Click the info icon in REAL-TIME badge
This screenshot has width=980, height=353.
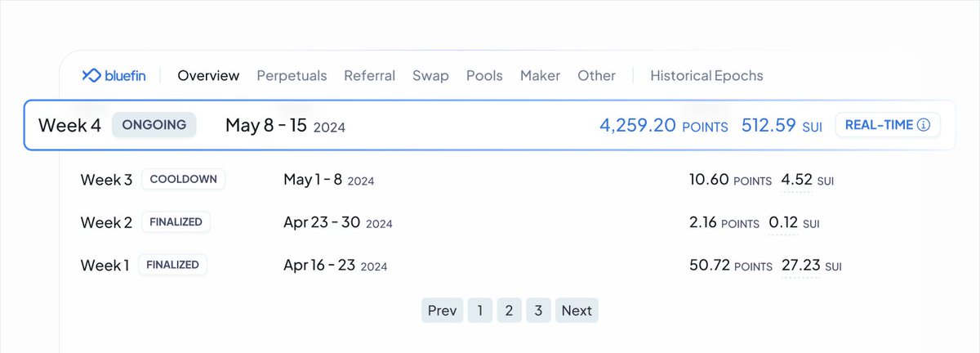(x=924, y=125)
